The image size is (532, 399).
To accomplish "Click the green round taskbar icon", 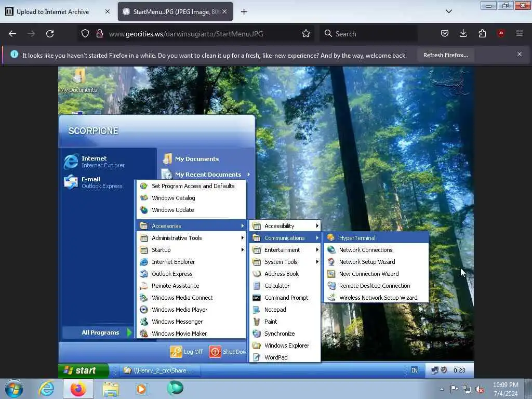I will click(x=175, y=389).
